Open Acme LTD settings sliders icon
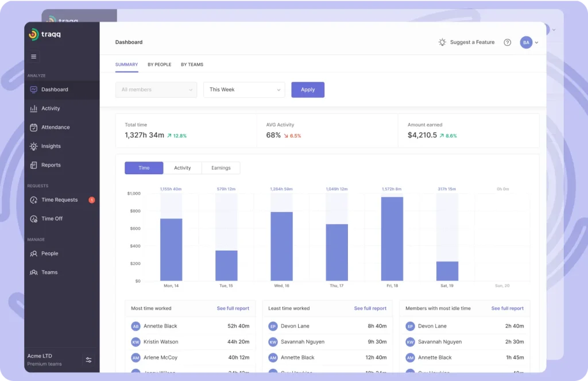The width and height of the screenshot is (588, 381). coord(88,360)
